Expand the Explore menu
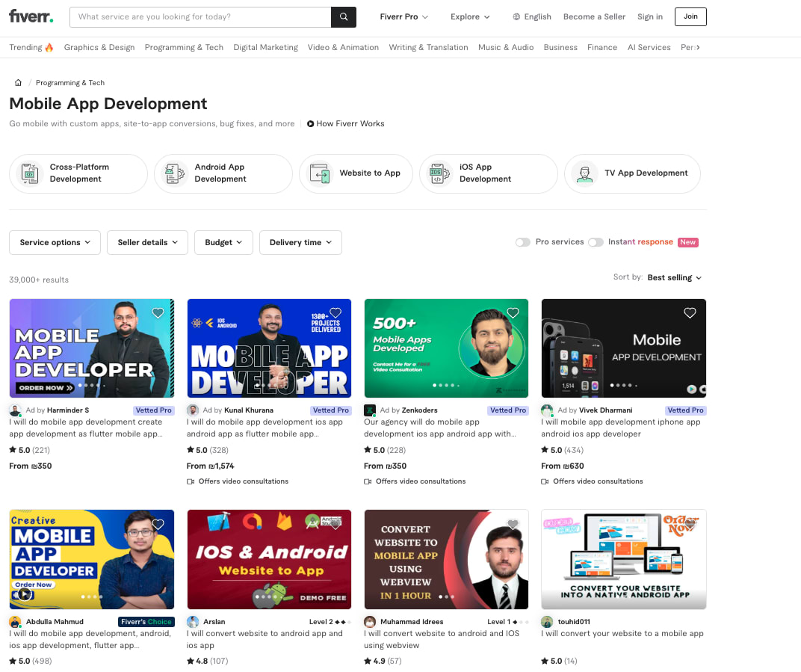The height and width of the screenshot is (672, 801). click(x=470, y=17)
